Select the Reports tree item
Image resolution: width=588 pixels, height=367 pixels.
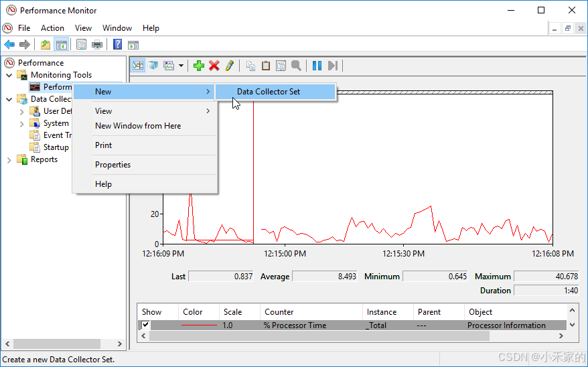pos(44,159)
